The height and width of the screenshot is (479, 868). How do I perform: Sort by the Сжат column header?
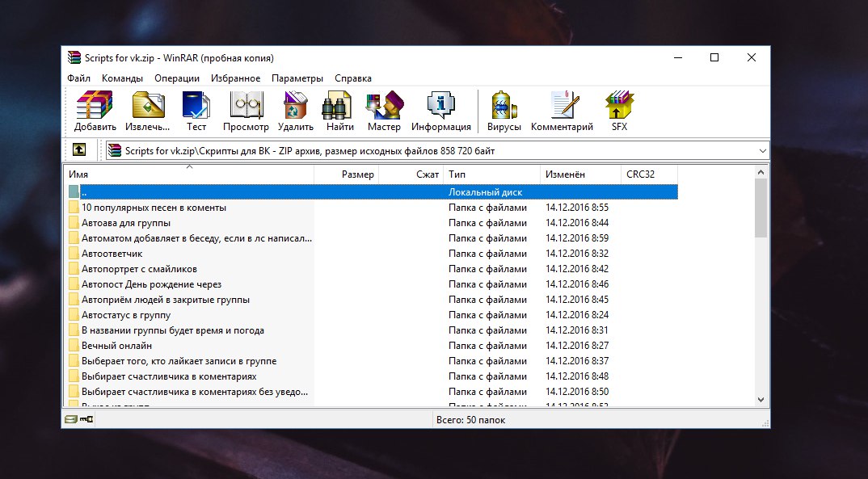(x=411, y=174)
